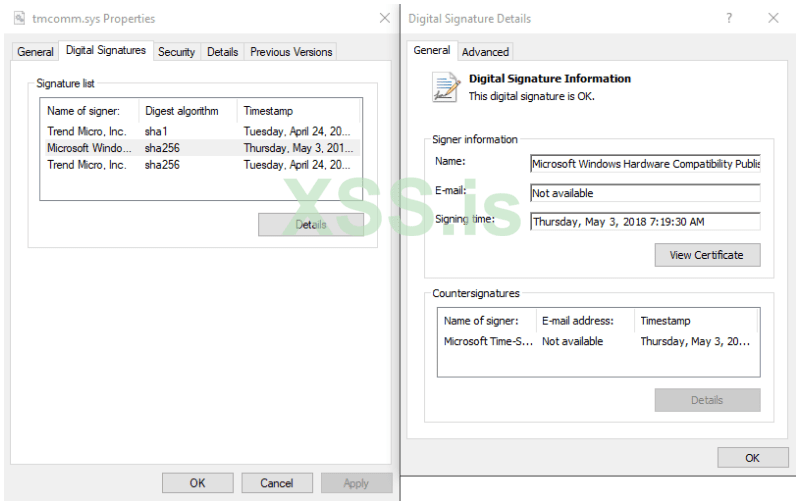This screenshot has width=802, height=503.
Task: Click the View Certificate button
Action: coord(707,255)
